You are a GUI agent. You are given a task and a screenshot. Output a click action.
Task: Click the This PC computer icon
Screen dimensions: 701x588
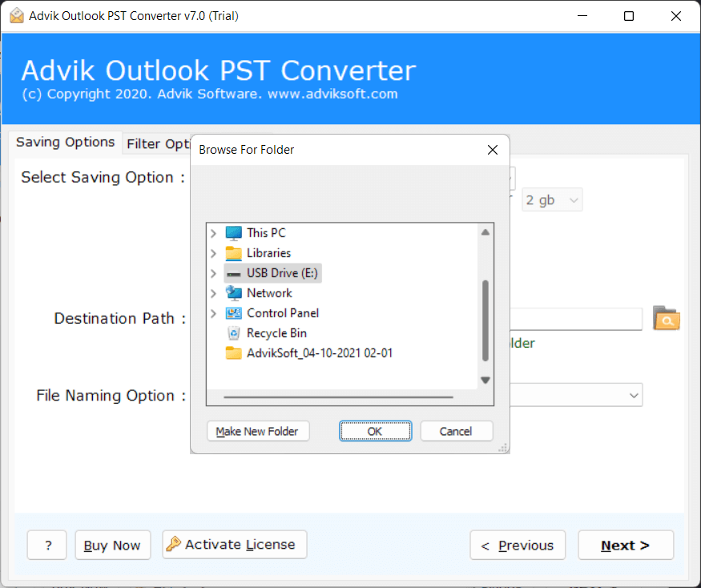pyautogui.click(x=233, y=233)
